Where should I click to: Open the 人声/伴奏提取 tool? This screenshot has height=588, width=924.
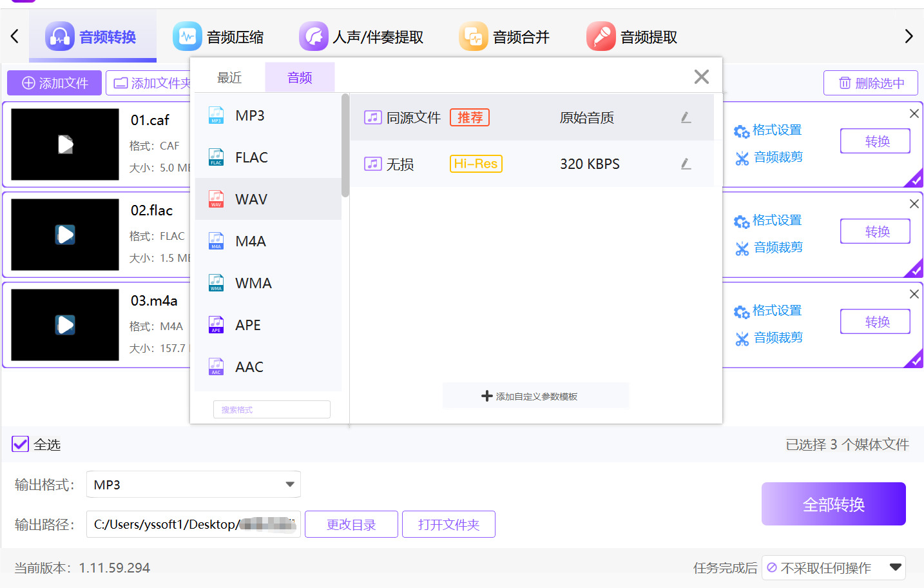(x=361, y=37)
